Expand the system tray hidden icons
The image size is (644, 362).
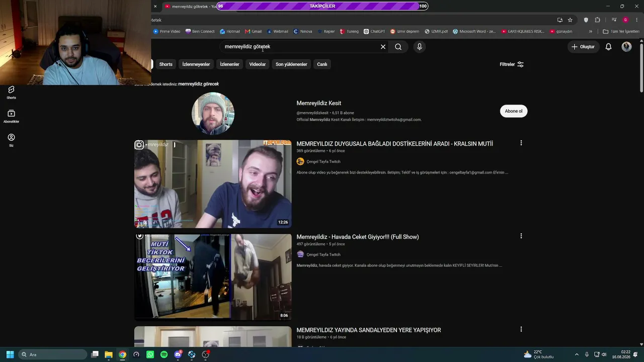pos(577,354)
